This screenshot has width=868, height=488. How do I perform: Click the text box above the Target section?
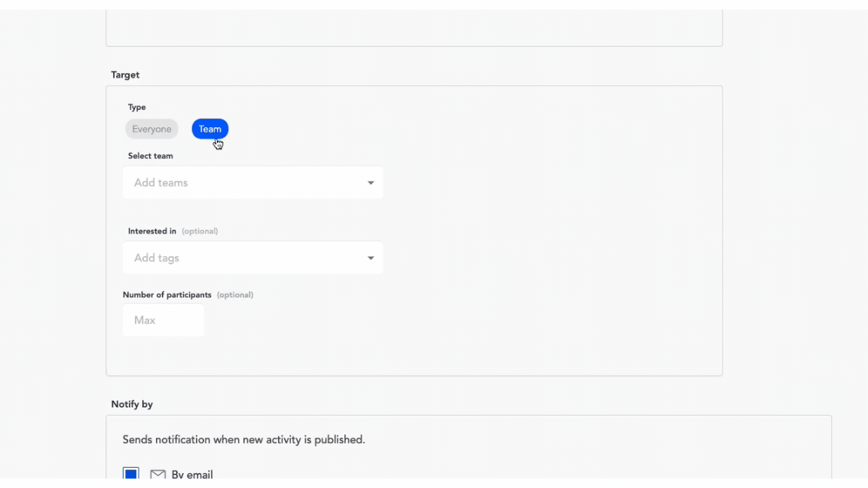pos(414,28)
